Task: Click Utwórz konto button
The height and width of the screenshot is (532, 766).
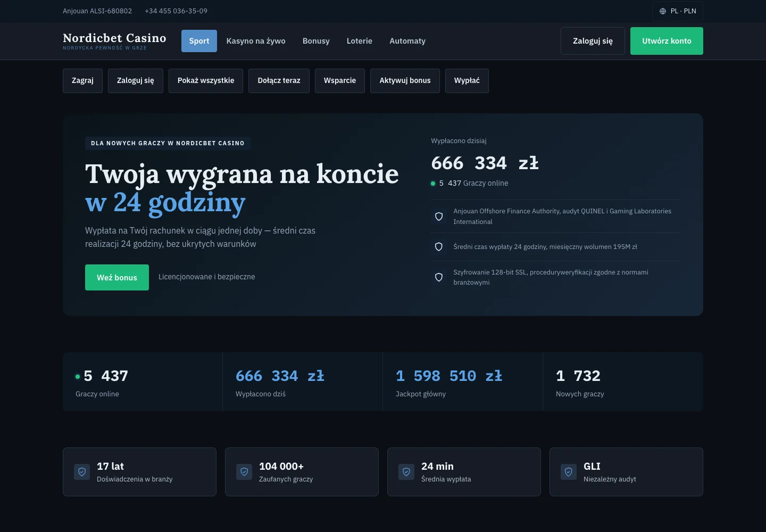Action: (x=667, y=41)
